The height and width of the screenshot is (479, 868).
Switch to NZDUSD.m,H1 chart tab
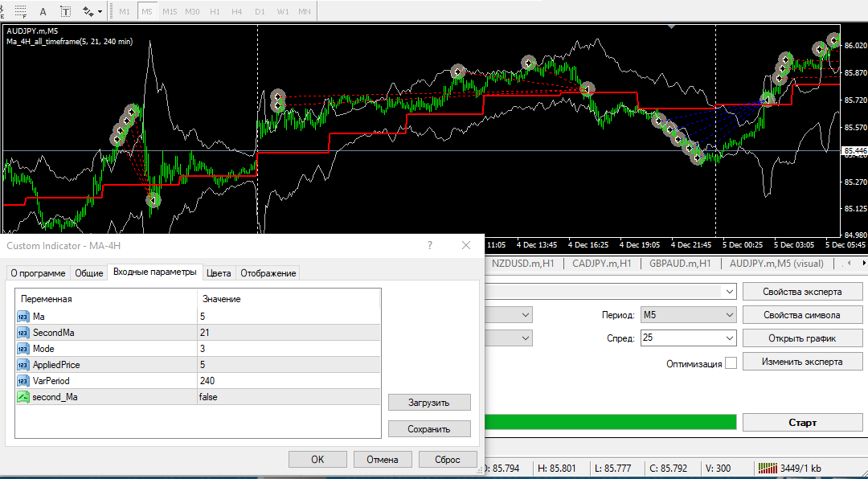point(522,264)
